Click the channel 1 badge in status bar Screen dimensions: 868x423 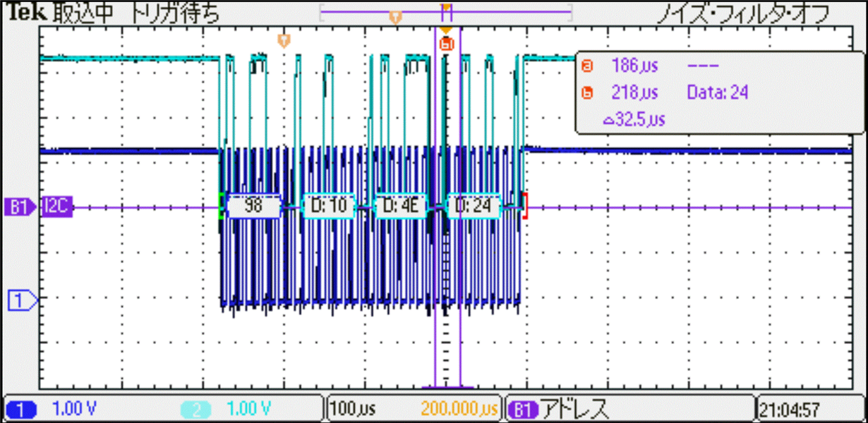[21, 408]
